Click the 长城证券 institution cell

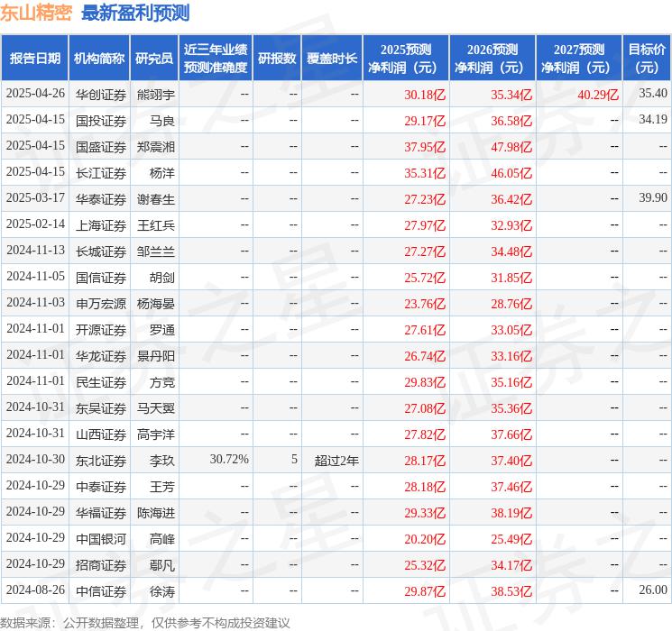click(x=101, y=251)
